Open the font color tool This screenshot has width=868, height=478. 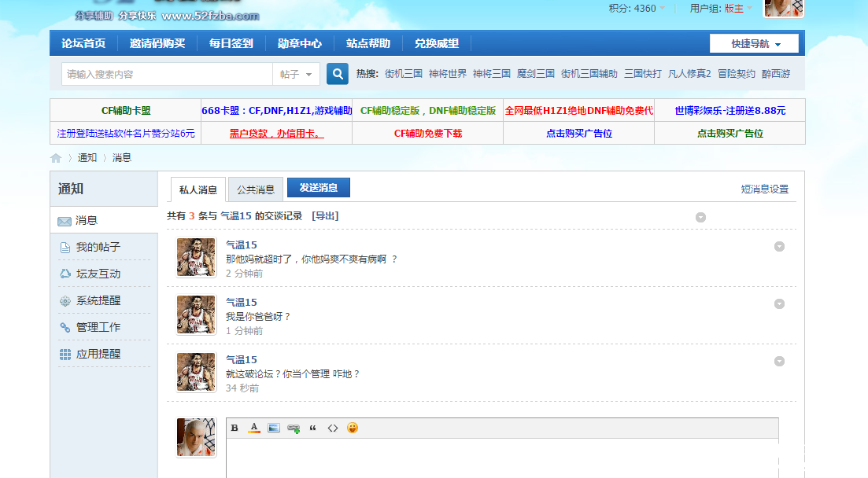click(x=254, y=428)
